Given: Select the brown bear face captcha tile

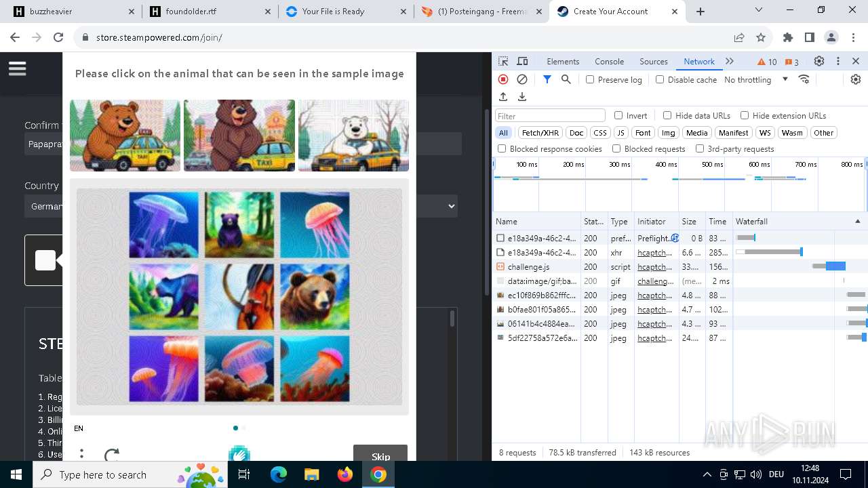Looking at the screenshot, I should (315, 298).
